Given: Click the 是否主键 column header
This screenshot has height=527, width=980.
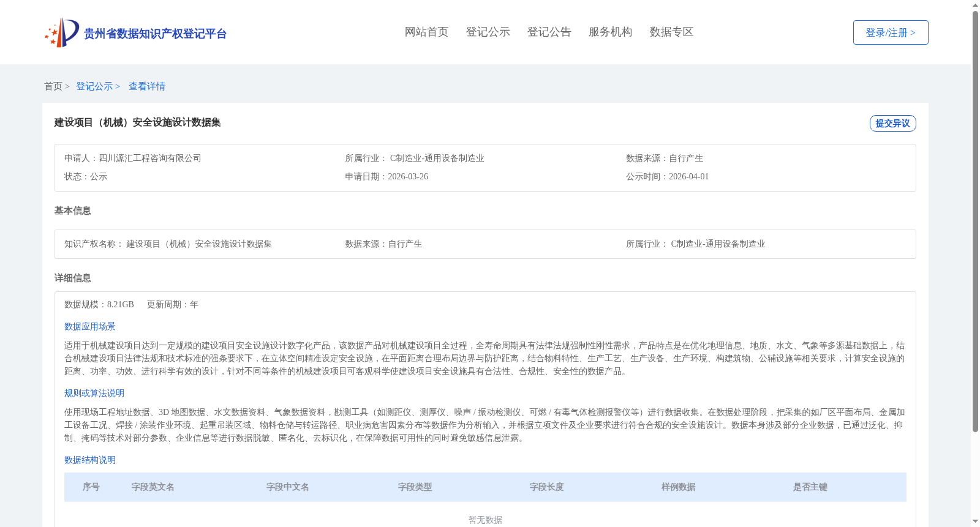Looking at the screenshot, I should [x=810, y=487].
